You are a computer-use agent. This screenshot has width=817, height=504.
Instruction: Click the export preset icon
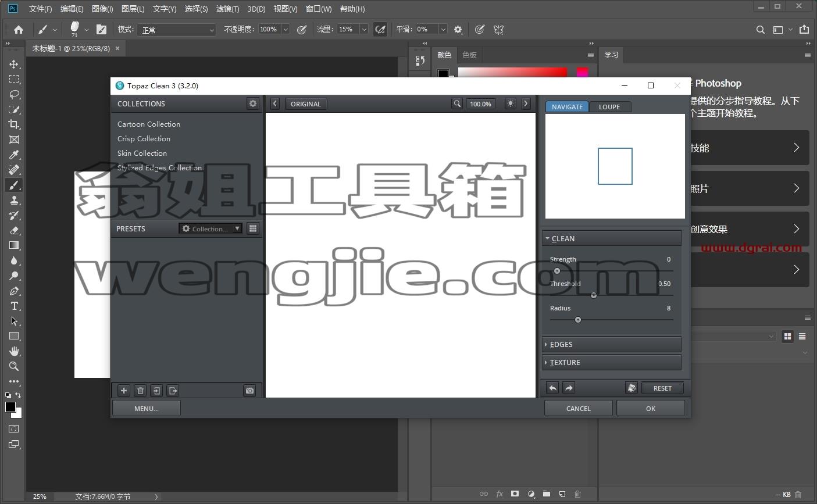(x=173, y=391)
